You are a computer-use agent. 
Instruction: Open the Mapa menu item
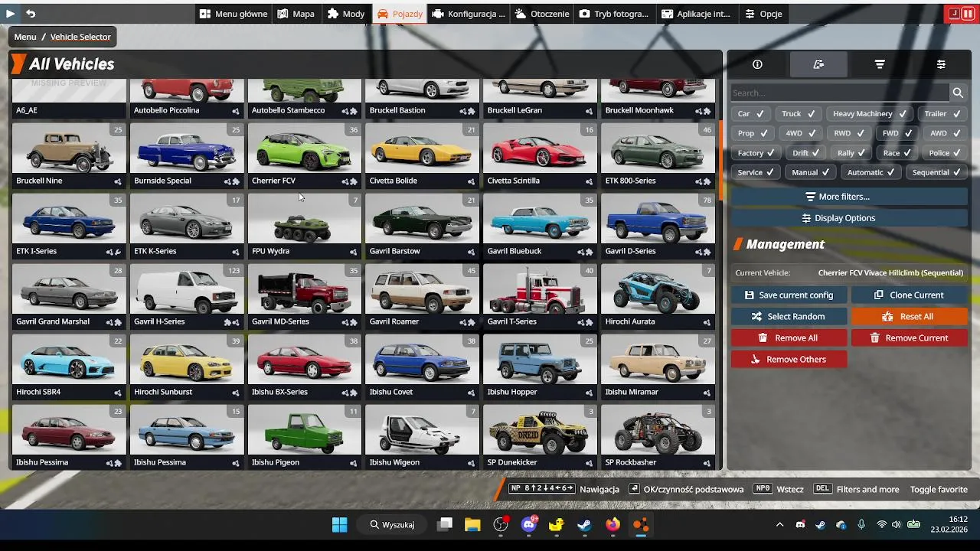(x=296, y=14)
